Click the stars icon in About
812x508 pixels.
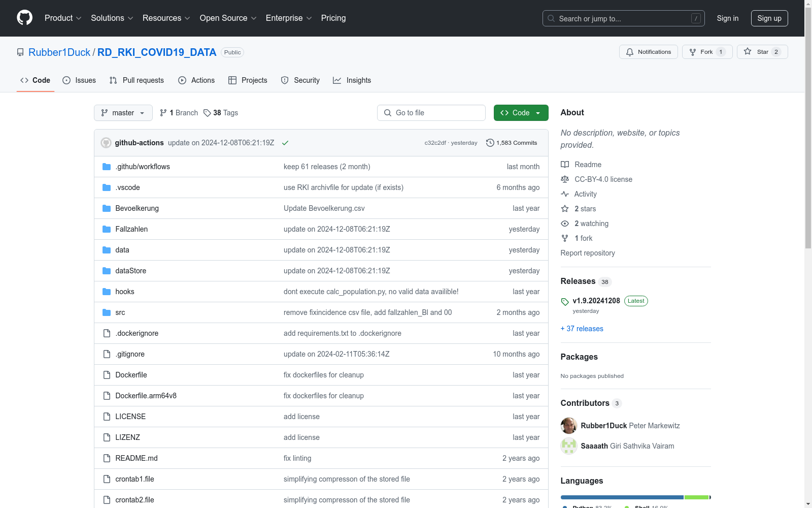click(565, 209)
